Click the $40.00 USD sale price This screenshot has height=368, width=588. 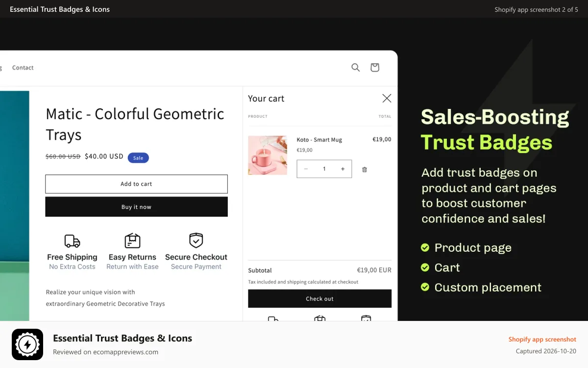pyautogui.click(x=104, y=156)
